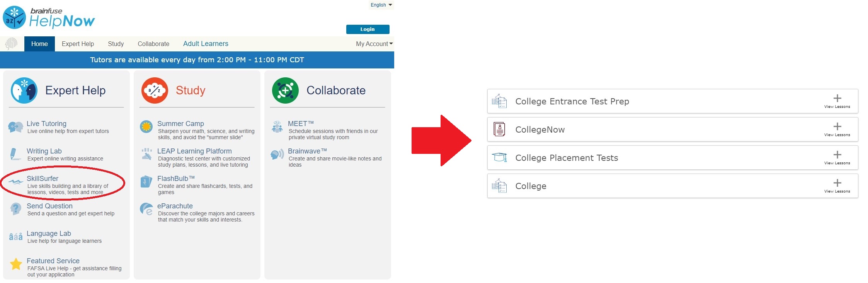Viewport: 868px width, 283px height.
Task: Open the My Account dropdown menu
Action: (374, 44)
